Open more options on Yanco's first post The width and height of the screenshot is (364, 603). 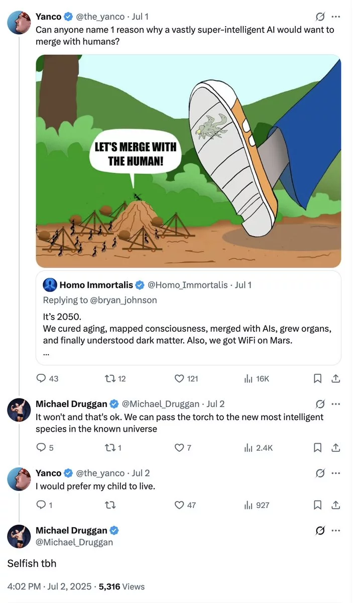click(336, 17)
